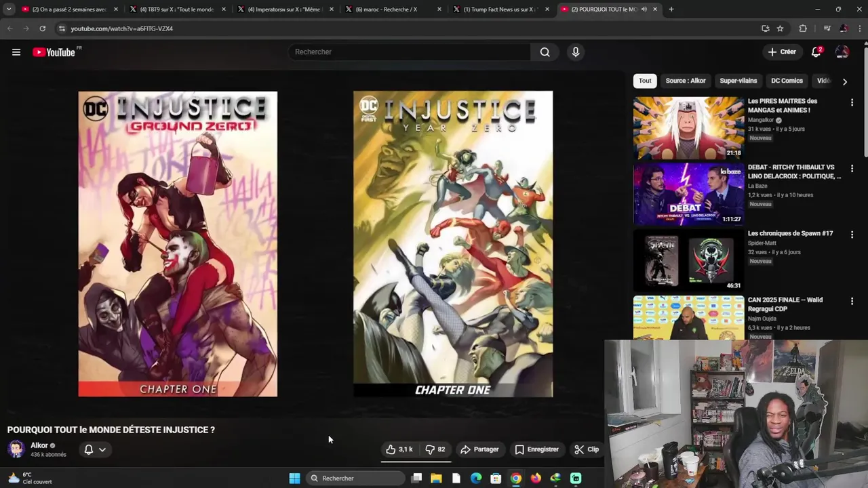Click the Mangalkor channel name
868x488 pixels.
[761, 120]
